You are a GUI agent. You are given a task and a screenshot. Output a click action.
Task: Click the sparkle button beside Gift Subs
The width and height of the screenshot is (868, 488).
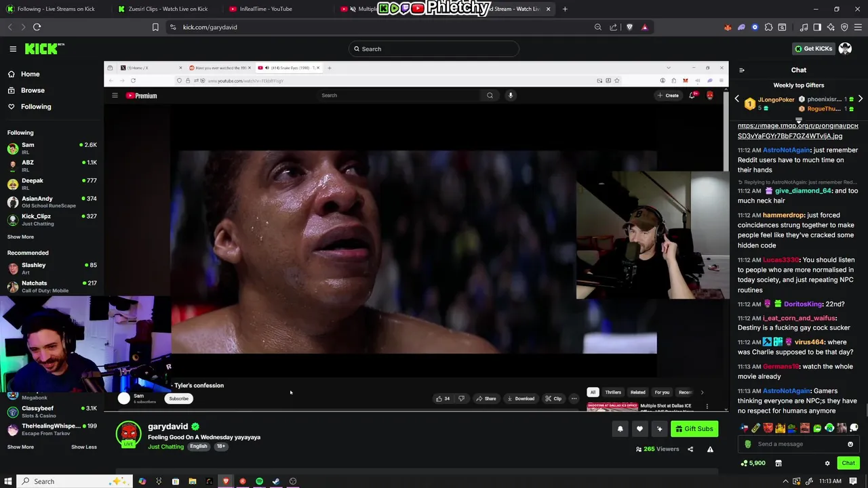659,428
